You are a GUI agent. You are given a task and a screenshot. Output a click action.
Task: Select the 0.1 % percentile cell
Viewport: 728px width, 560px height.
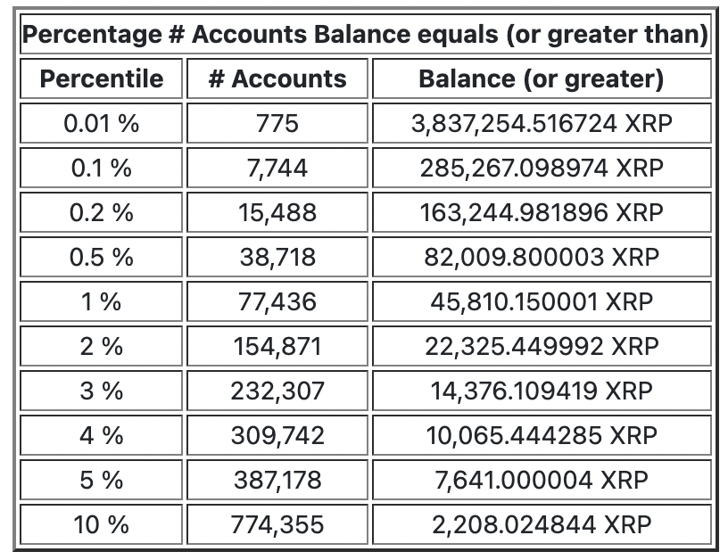click(102, 168)
